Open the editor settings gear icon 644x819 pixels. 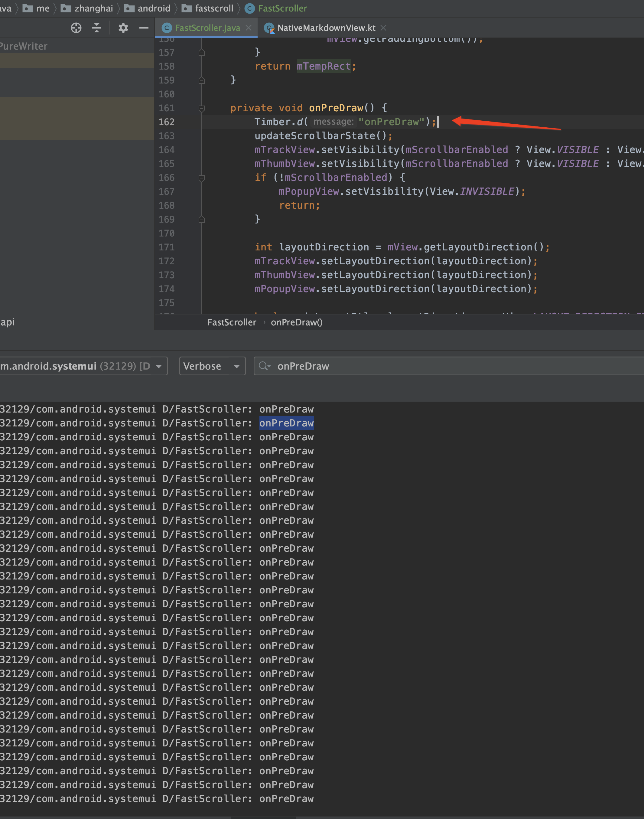[123, 28]
